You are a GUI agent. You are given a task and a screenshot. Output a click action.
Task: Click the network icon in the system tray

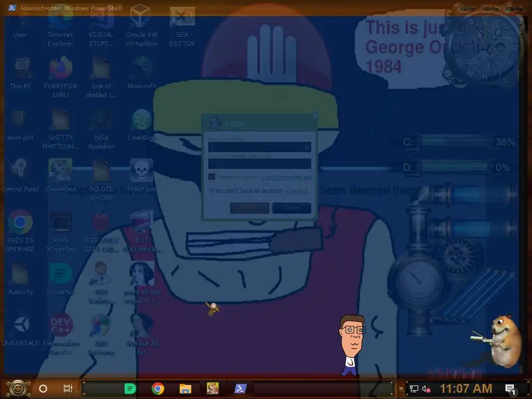coord(414,389)
